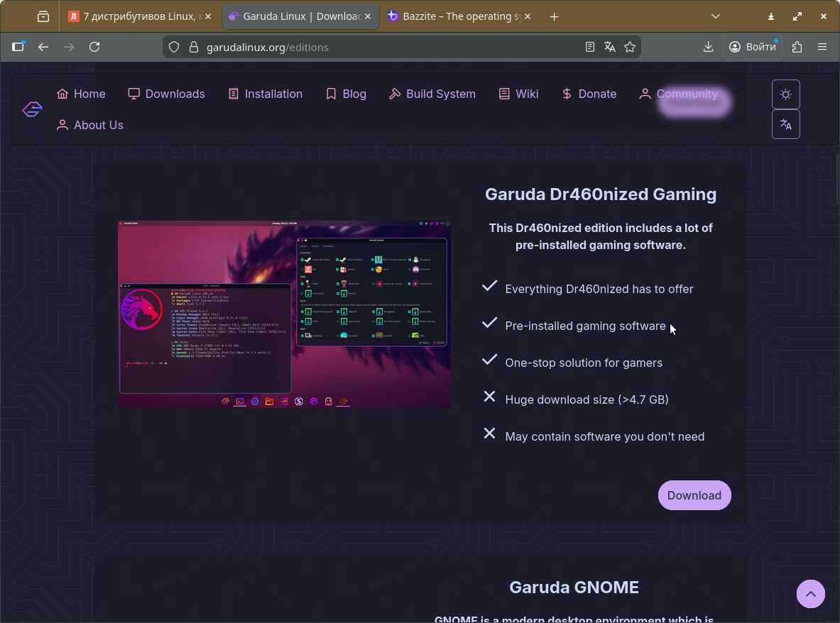Reload the current page

pos(94,47)
